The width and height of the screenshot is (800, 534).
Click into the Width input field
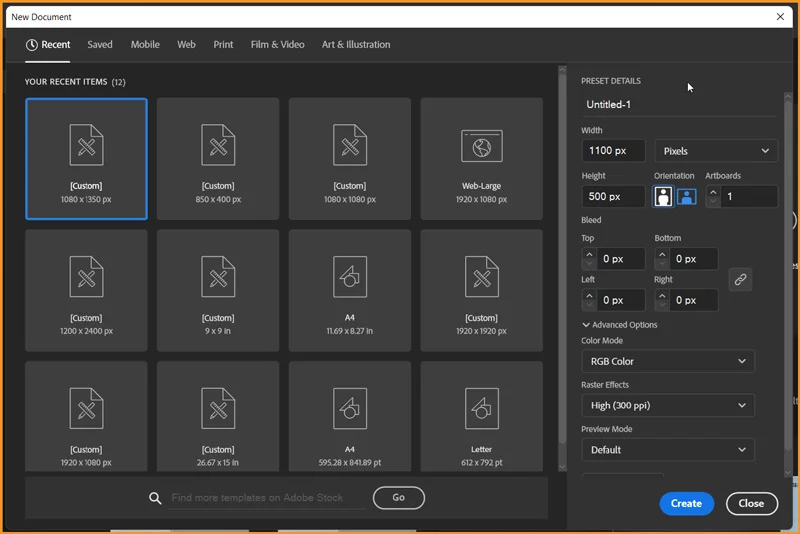coord(612,151)
